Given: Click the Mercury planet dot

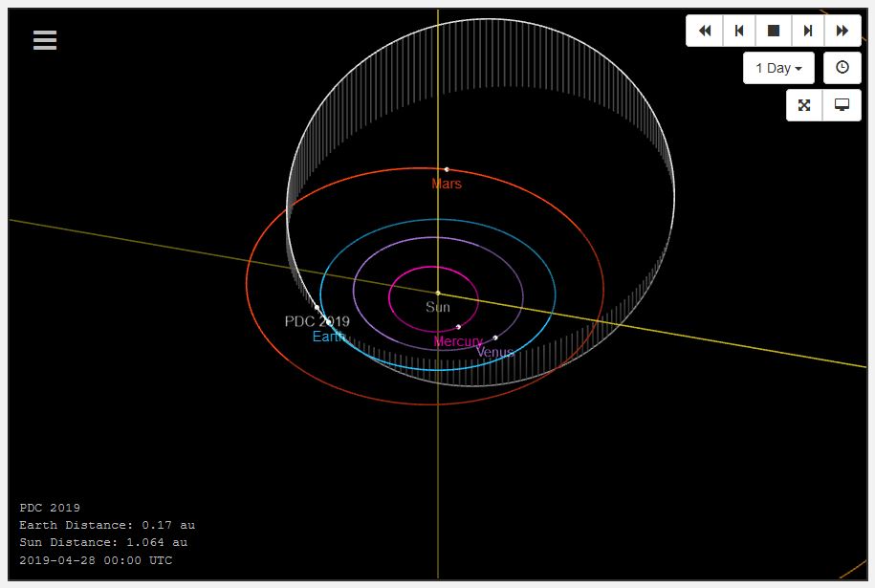Looking at the screenshot, I should [458, 327].
